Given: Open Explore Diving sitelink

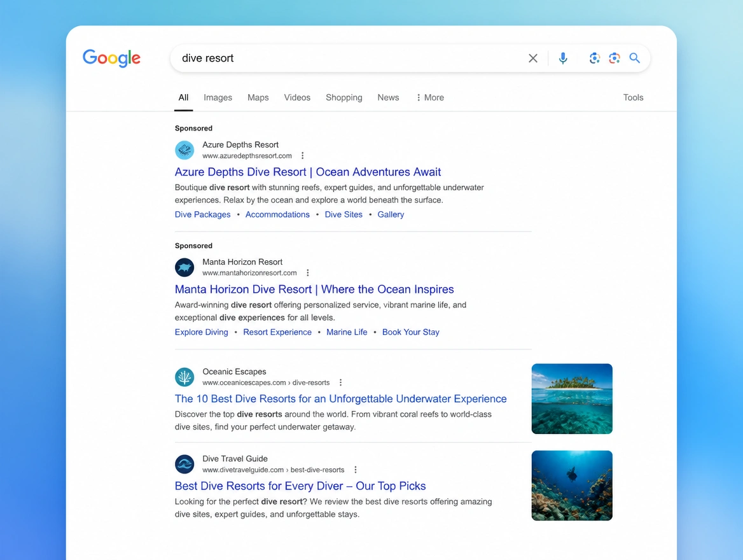Looking at the screenshot, I should (x=202, y=332).
